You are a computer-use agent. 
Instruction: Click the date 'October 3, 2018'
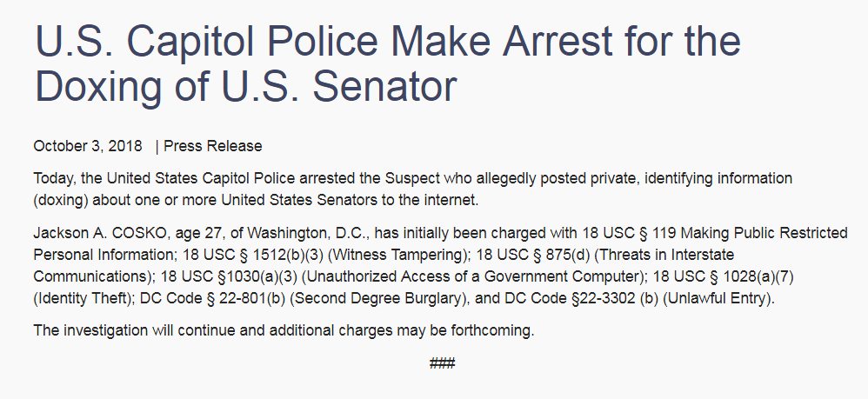click(88, 146)
